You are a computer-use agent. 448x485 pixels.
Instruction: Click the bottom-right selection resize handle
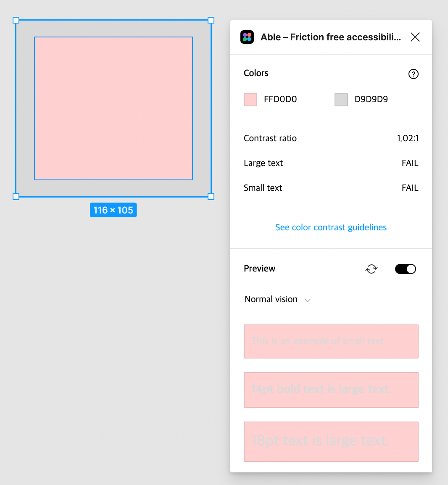[x=211, y=197]
